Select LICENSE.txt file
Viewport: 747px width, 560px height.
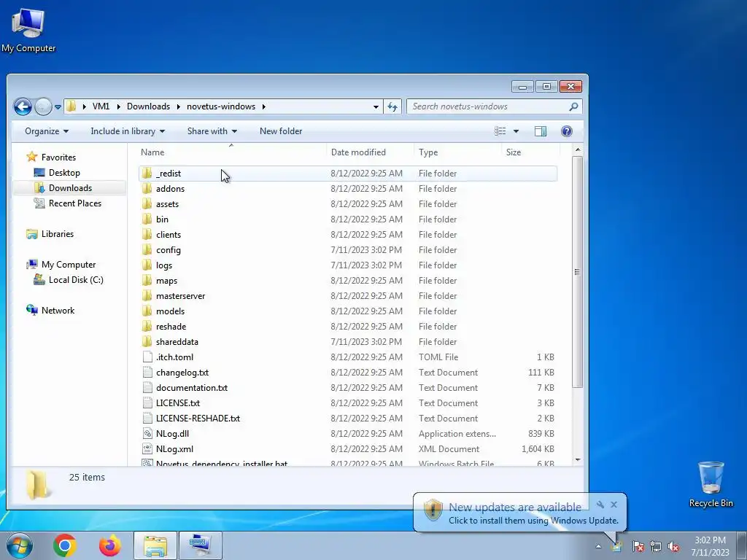coord(348,402)
